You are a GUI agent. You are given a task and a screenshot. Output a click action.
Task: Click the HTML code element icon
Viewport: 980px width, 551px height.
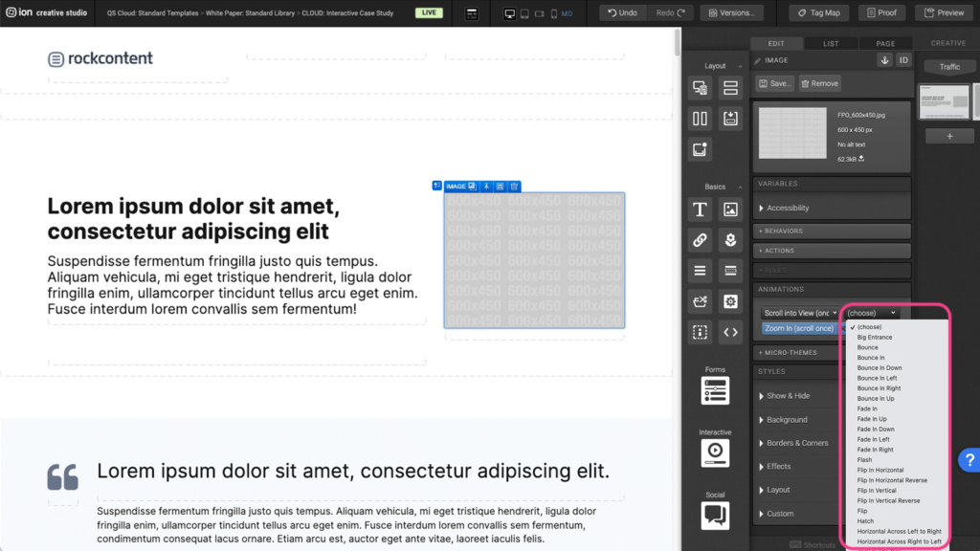(730, 332)
